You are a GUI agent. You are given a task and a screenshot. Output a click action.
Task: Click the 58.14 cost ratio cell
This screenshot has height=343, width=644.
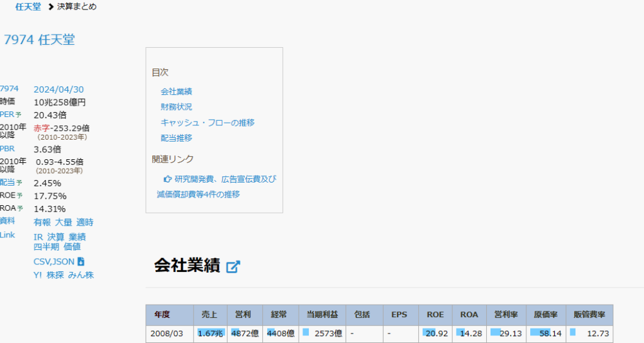click(x=547, y=334)
